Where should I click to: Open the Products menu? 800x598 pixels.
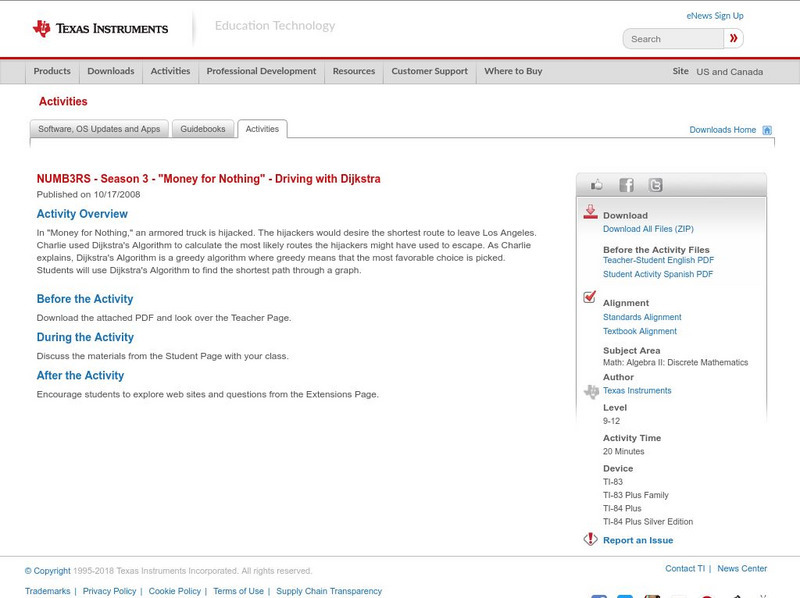point(52,71)
